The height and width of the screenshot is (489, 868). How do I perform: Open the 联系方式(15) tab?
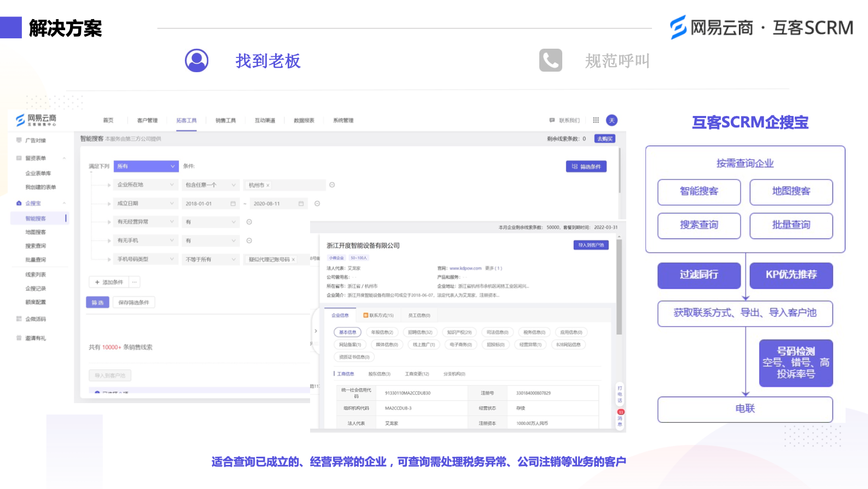[x=378, y=316]
